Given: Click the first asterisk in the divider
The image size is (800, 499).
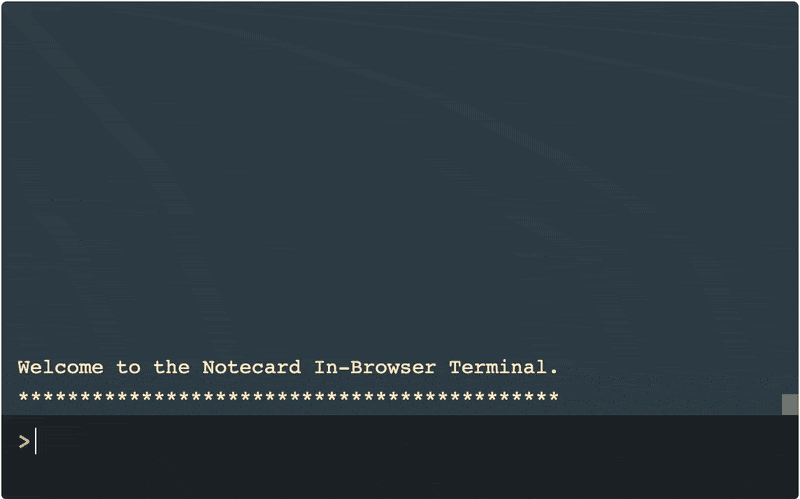Looking at the screenshot, I should (x=23, y=396).
